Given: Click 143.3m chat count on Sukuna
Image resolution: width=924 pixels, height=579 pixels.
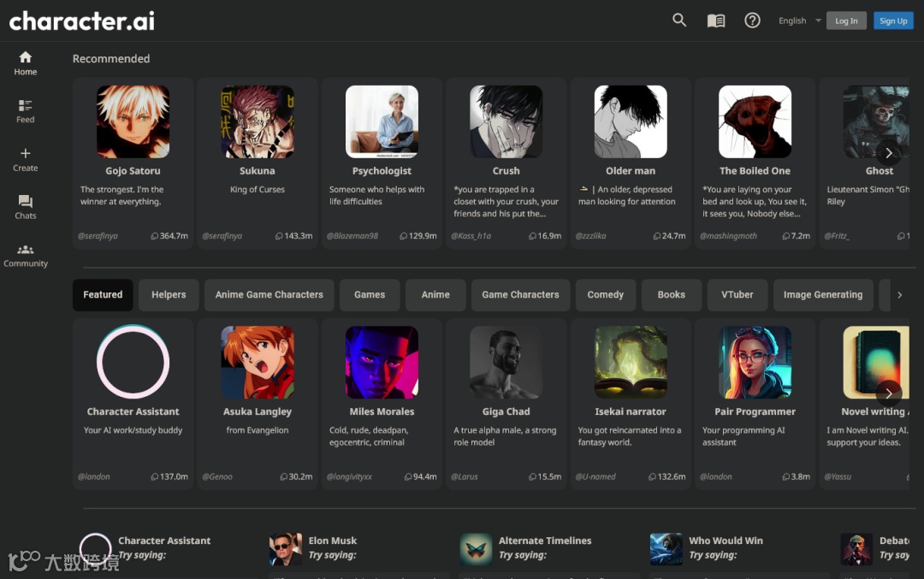Looking at the screenshot, I should pyautogui.click(x=293, y=235).
